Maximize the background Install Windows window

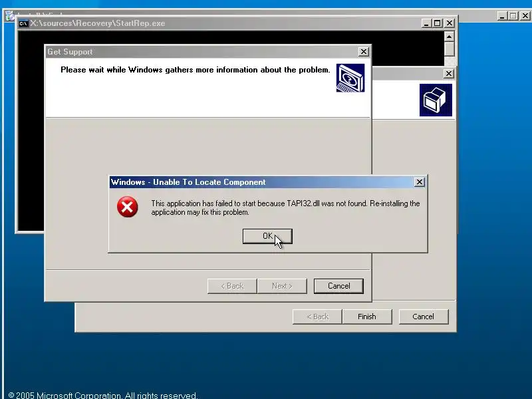pos(513,15)
